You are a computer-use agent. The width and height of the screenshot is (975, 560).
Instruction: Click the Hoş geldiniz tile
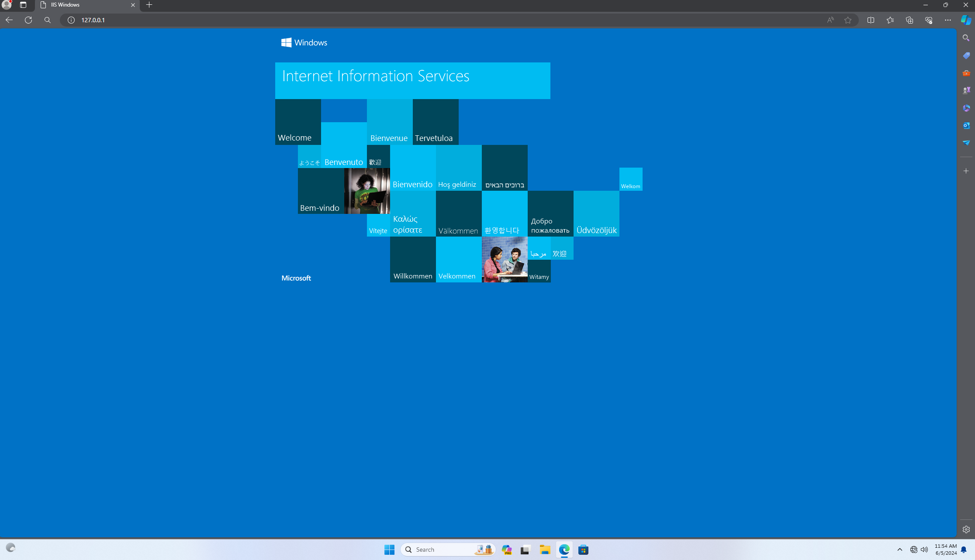pos(459,168)
